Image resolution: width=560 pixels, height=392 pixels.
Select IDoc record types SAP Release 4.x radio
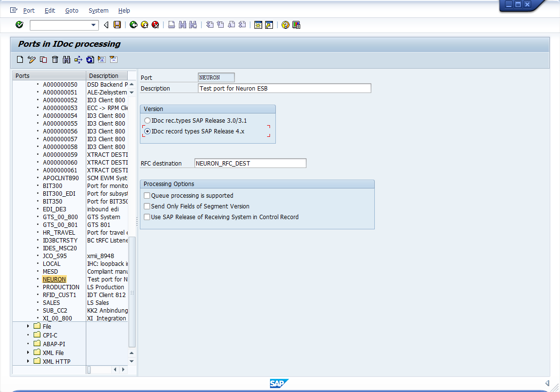click(147, 131)
